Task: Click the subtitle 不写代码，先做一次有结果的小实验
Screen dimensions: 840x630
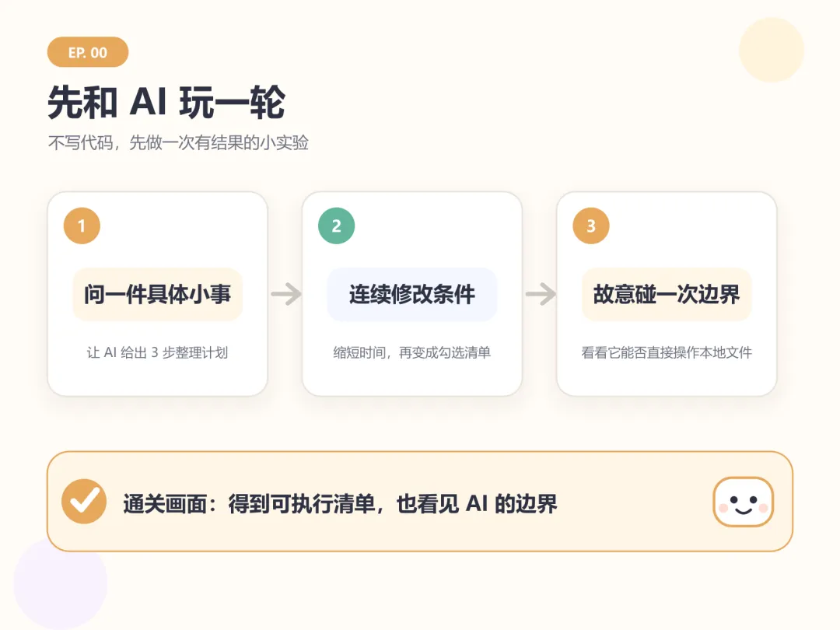Action: pyautogui.click(x=178, y=142)
